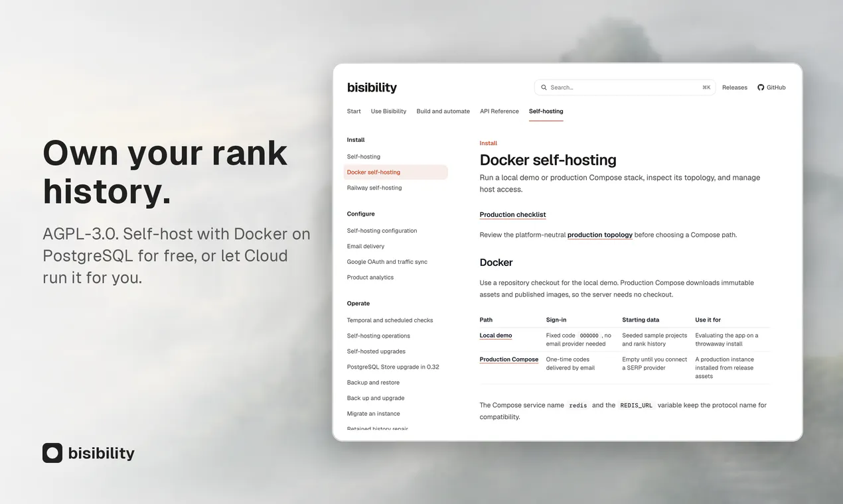Click 'Evaluating the app on a throwaway install' cell
Screen dimensions: 843x504
pyautogui.click(x=727, y=340)
